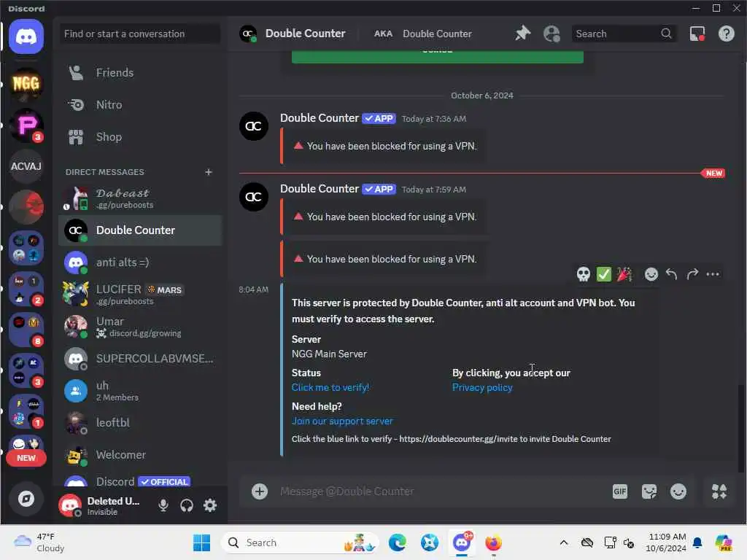This screenshot has width=747, height=560.
Task: Open the NGG server icon
Action: (x=26, y=85)
